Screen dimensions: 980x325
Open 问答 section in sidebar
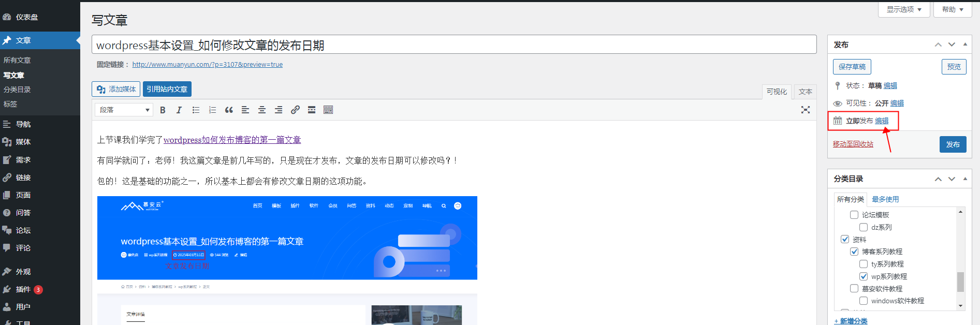40,213
